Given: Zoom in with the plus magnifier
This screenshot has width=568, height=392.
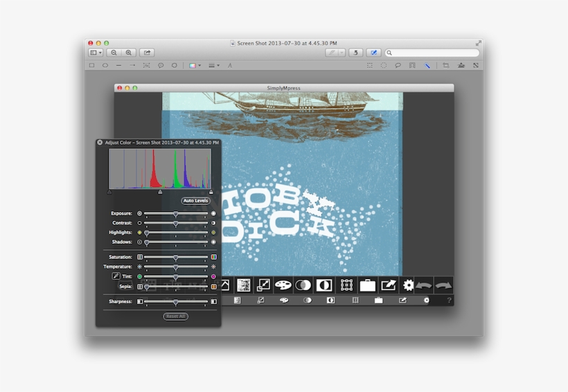Looking at the screenshot, I should click(x=129, y=53).
